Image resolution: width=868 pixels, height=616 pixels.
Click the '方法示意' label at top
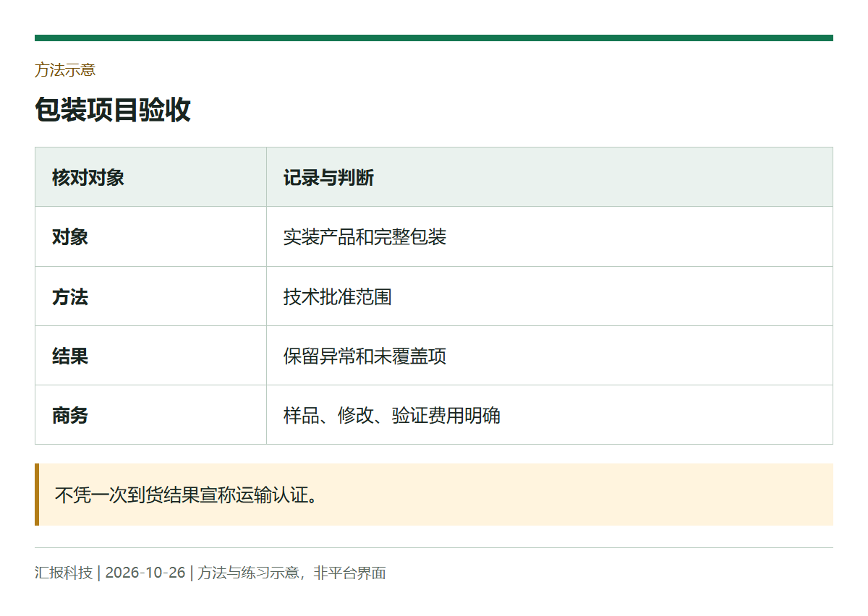point(65,70)
